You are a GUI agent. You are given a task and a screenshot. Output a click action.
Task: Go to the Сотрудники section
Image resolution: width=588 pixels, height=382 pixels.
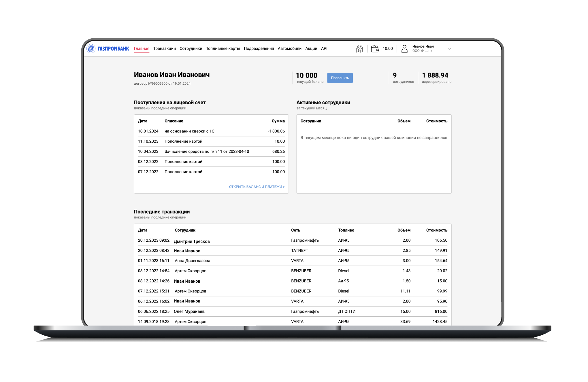point(191,49)
